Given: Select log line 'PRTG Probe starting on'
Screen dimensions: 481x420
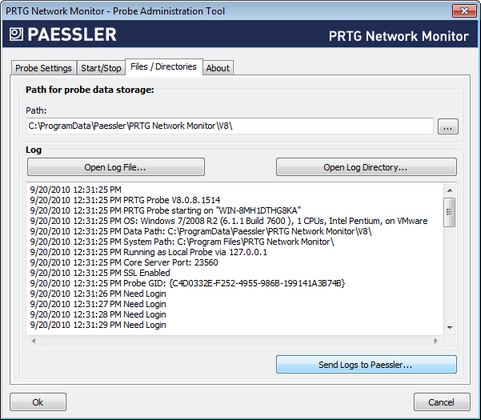Looking at the screenshot, I should click(x=166, y=210).
